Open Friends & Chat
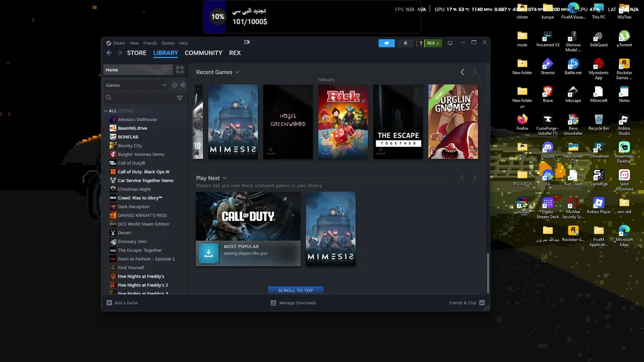The image size is (644, 362). click(463, 303)
